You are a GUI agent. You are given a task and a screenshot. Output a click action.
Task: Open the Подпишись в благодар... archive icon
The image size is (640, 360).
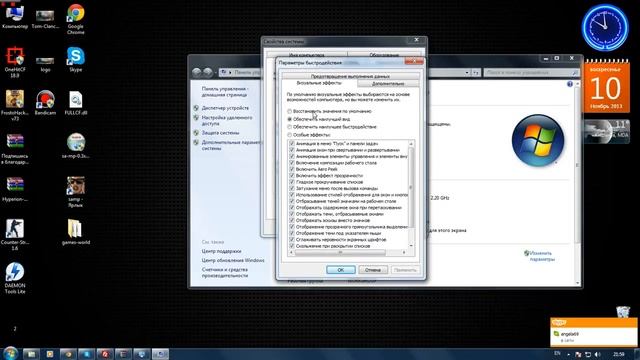[x=15, y=149]
